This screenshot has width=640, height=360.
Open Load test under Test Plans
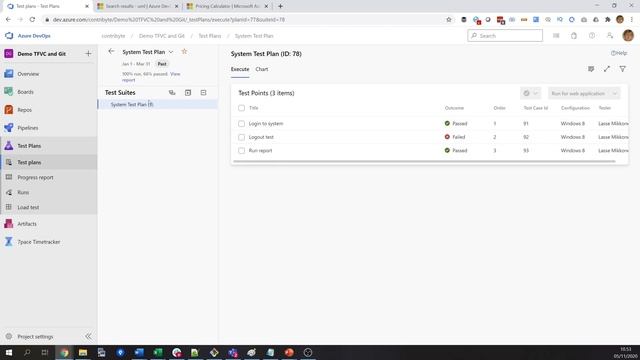[x=28, y=207]
